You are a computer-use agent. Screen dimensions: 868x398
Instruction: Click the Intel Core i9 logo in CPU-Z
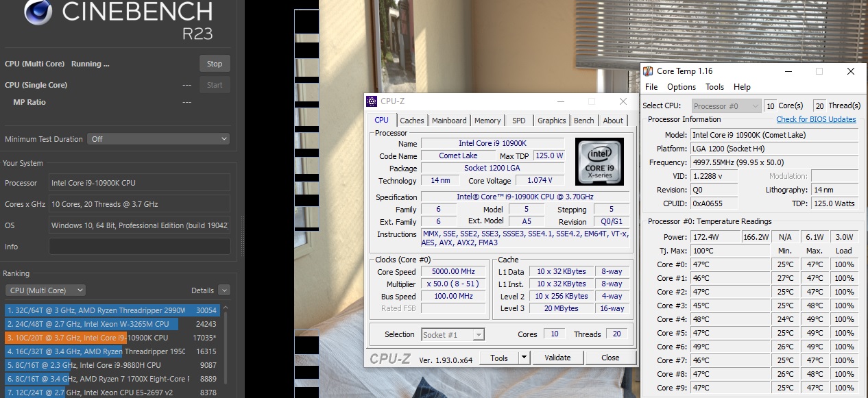[x=599, y=162]
